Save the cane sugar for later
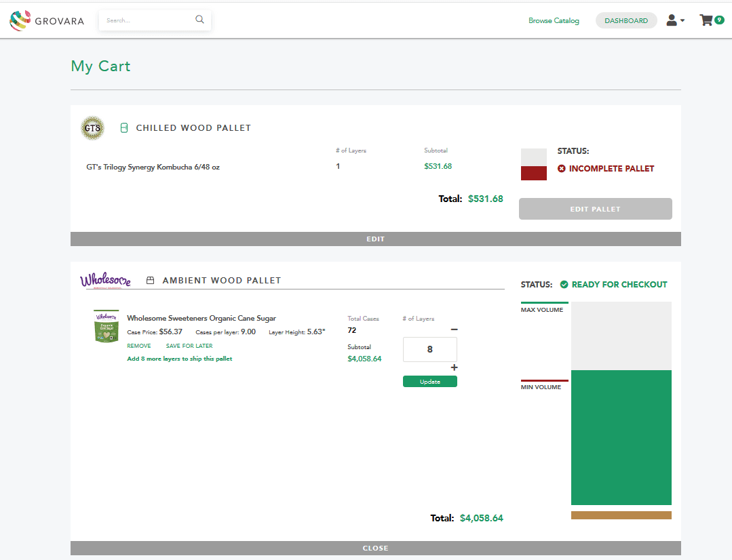The width and height of the screenshot is (732, 560). tap(189, 346)
